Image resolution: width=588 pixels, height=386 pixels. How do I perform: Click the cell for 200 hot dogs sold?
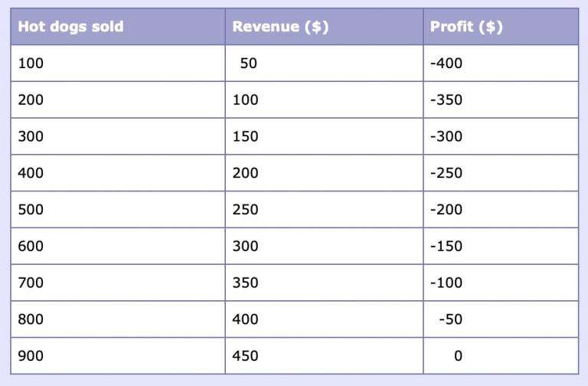31,100
